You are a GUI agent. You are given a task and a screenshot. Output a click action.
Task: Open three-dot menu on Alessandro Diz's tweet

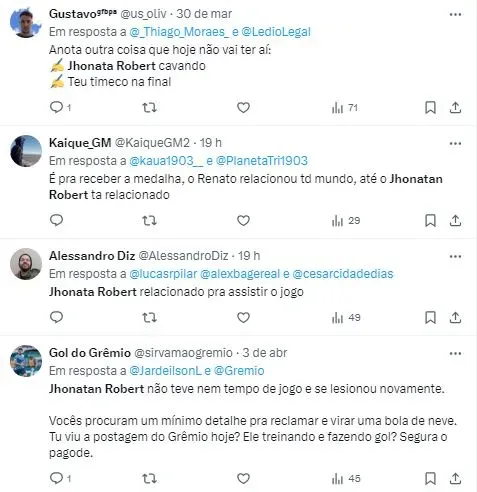click(x=455, y=256)
